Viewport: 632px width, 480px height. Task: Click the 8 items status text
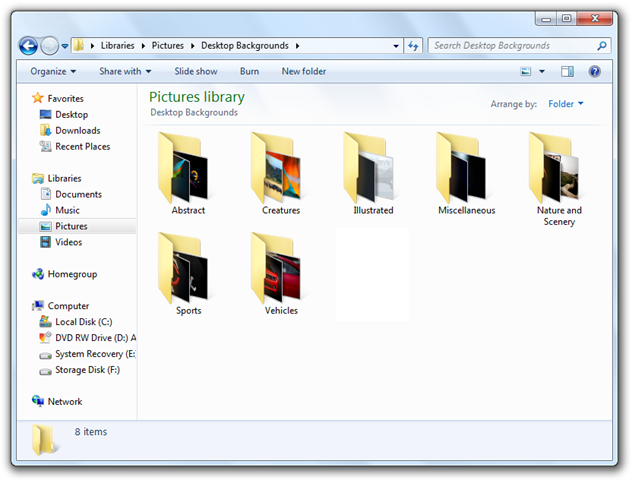(91, 432)
